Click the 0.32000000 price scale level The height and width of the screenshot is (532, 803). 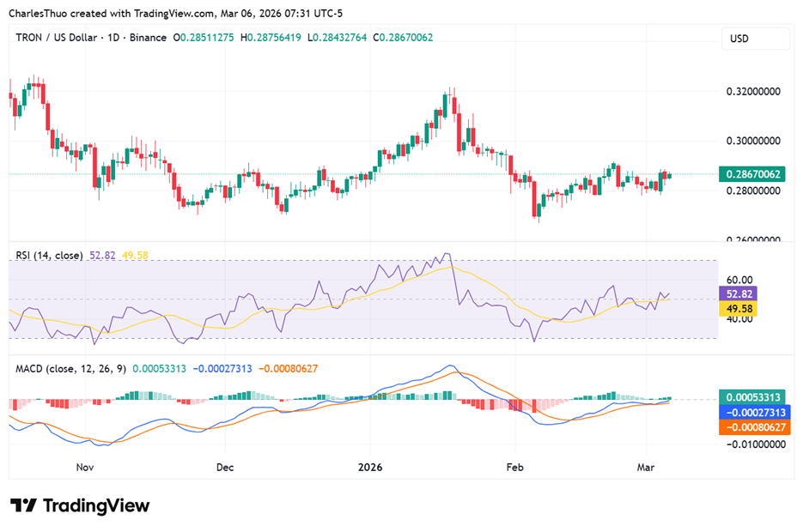(753, 90)
